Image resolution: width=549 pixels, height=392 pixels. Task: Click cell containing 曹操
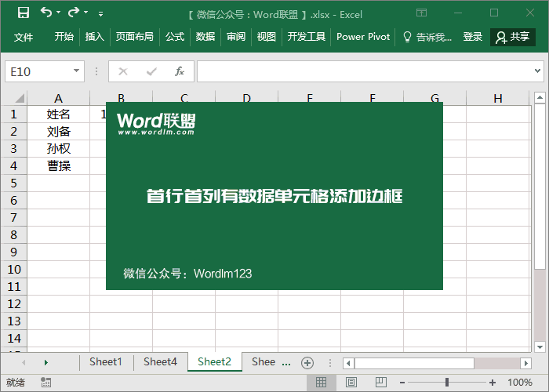59,165
